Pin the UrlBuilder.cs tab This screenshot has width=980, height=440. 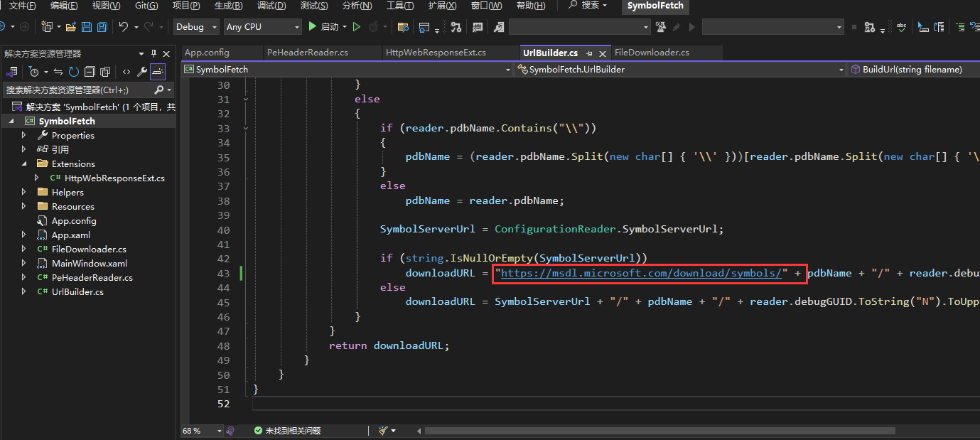pos(589,53)
